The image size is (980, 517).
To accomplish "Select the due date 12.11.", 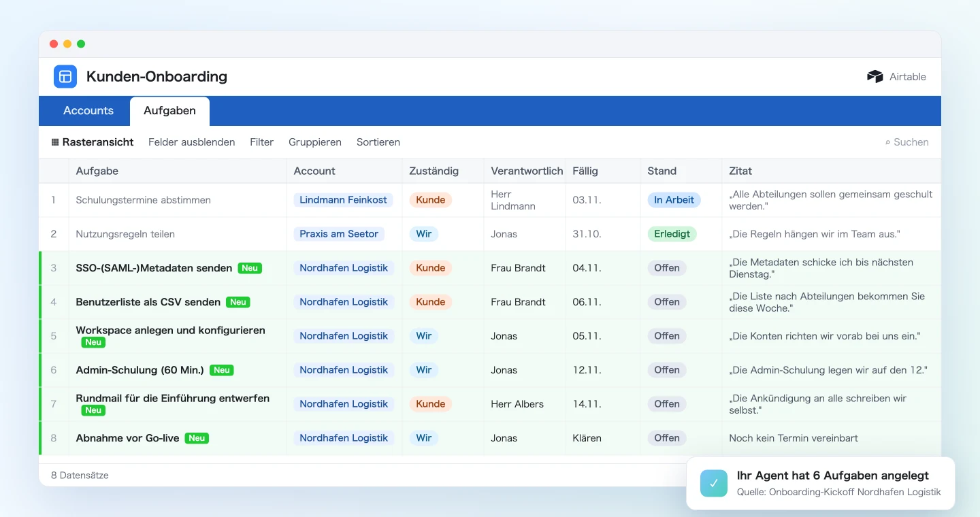I will pos(587,370).
